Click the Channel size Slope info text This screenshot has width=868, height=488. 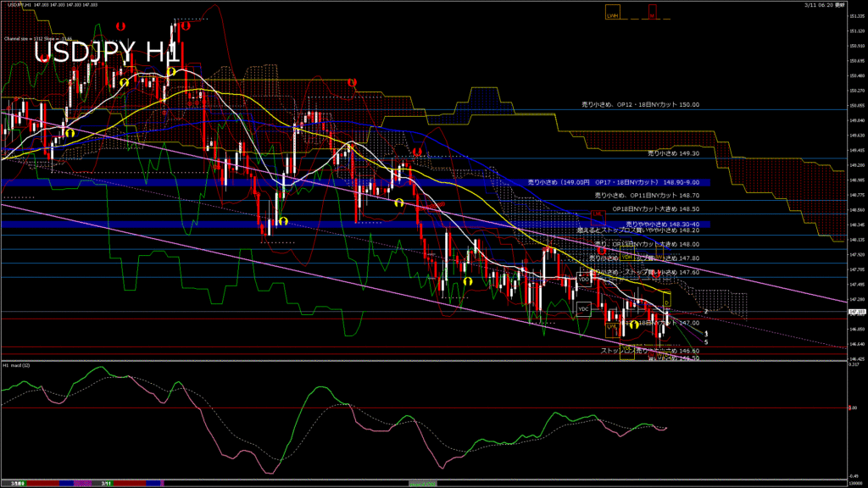40,38
